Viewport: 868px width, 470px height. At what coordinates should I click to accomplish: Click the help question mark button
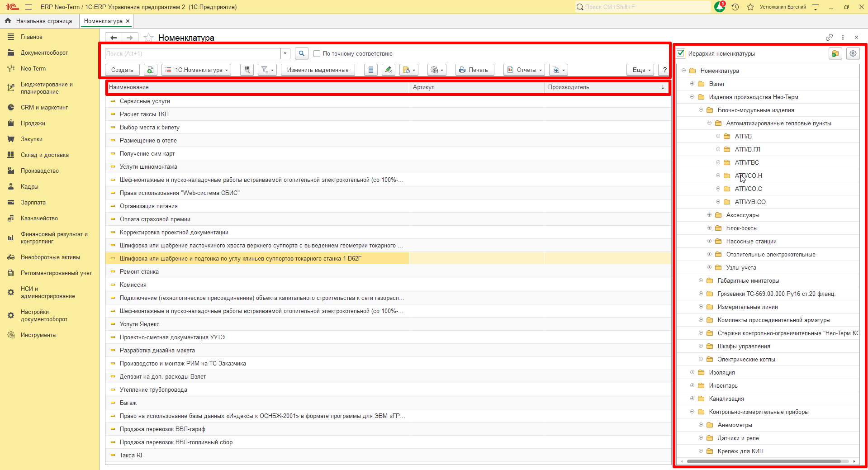coord(664,70)
